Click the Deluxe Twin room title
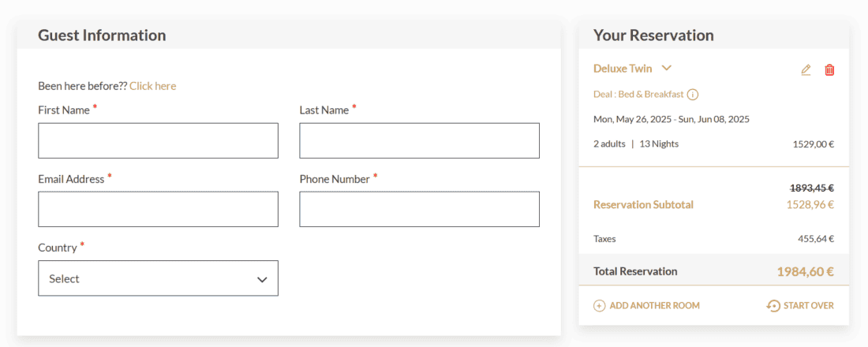868x347 pixels. pyautogui.click(x=623, y=69)
